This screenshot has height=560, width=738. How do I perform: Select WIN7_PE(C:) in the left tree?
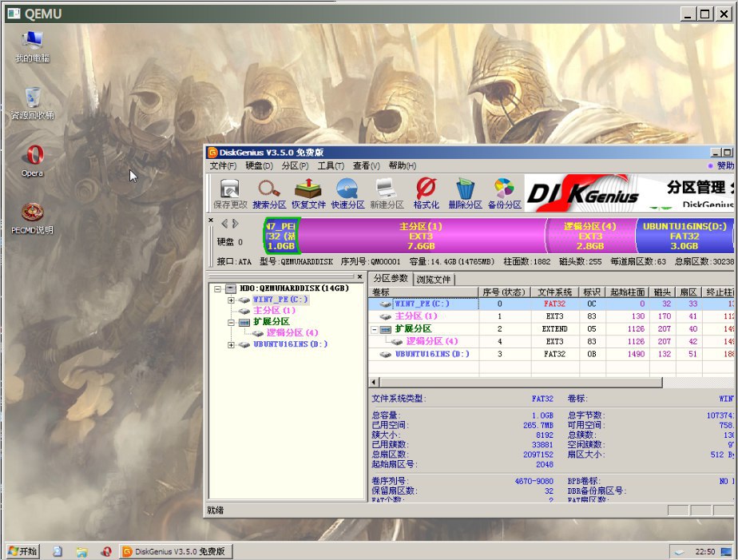pyautogui.click(x=280, y=300)
